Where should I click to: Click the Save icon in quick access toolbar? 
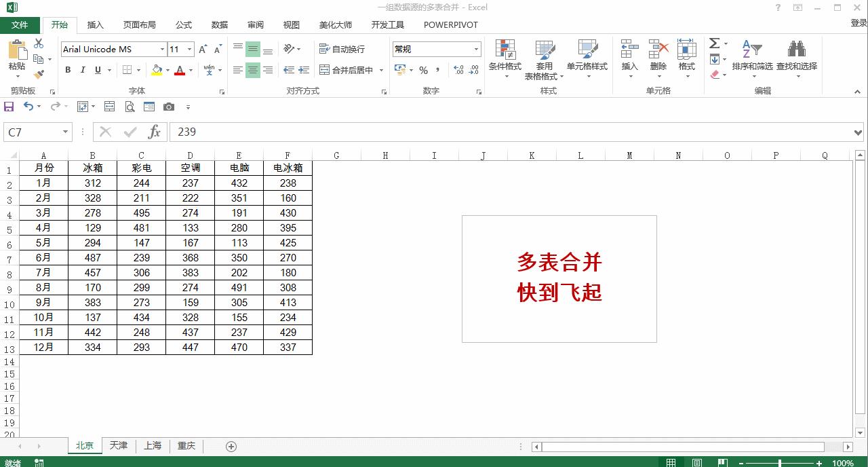[9, 107]
